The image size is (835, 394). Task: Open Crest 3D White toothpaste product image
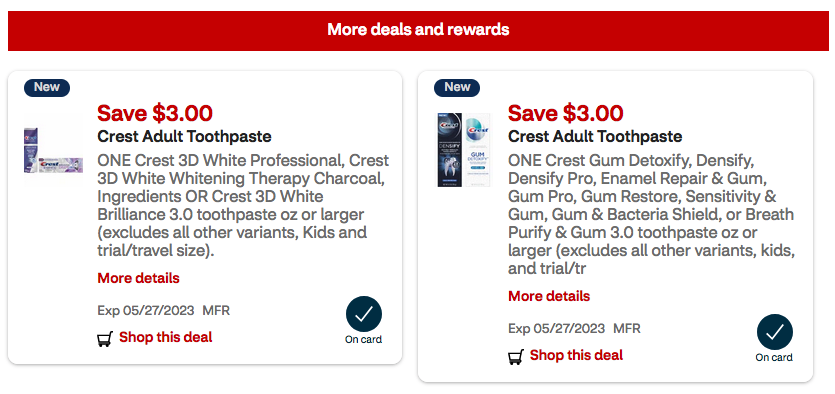pos(53,150)
